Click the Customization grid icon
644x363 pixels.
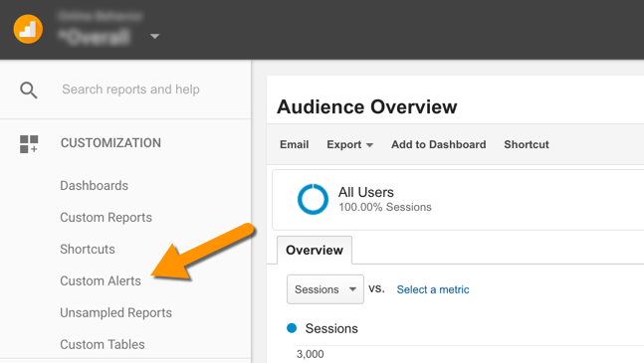tap(29, 144)
